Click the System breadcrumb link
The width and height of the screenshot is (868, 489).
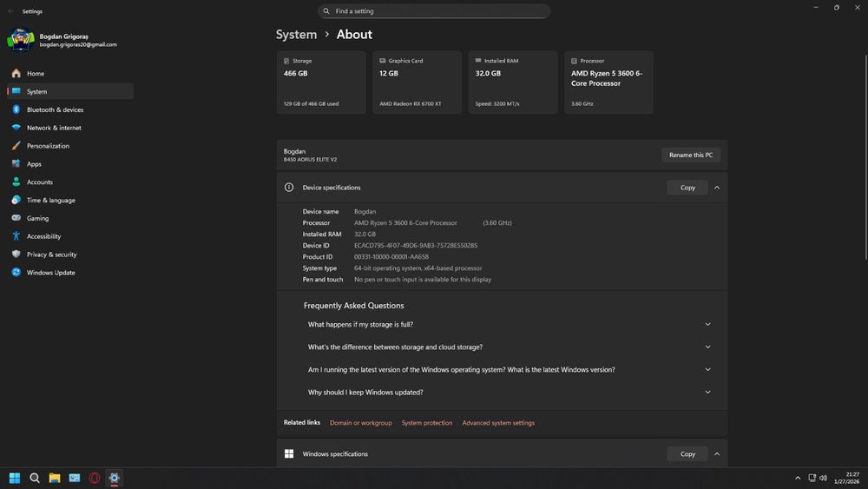point(296,35)
